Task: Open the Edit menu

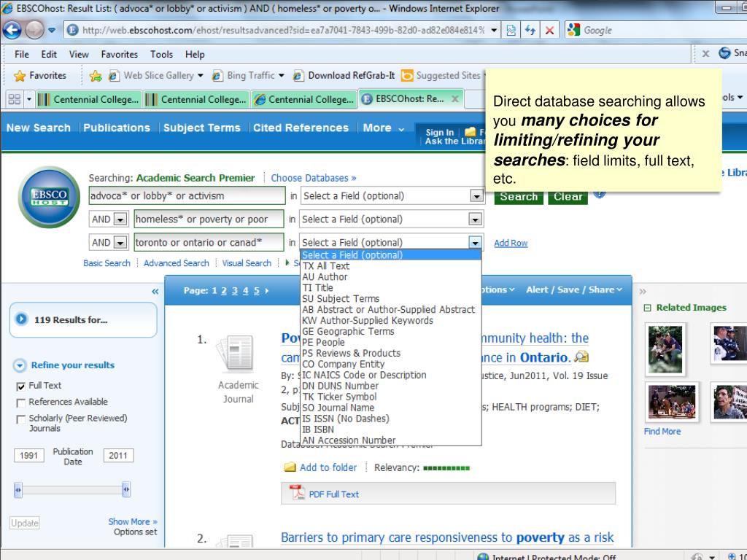Action: [49, 54]
